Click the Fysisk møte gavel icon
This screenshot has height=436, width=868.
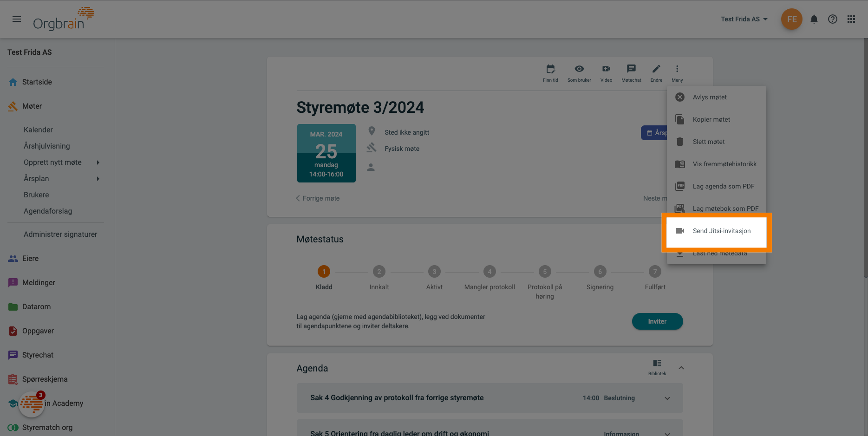point(371,148)
